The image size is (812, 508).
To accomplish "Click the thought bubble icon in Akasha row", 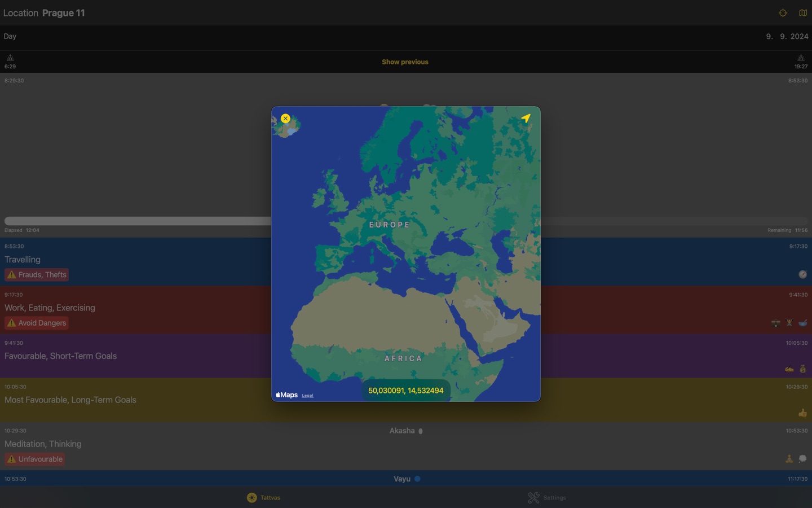I will coord(802,459).
